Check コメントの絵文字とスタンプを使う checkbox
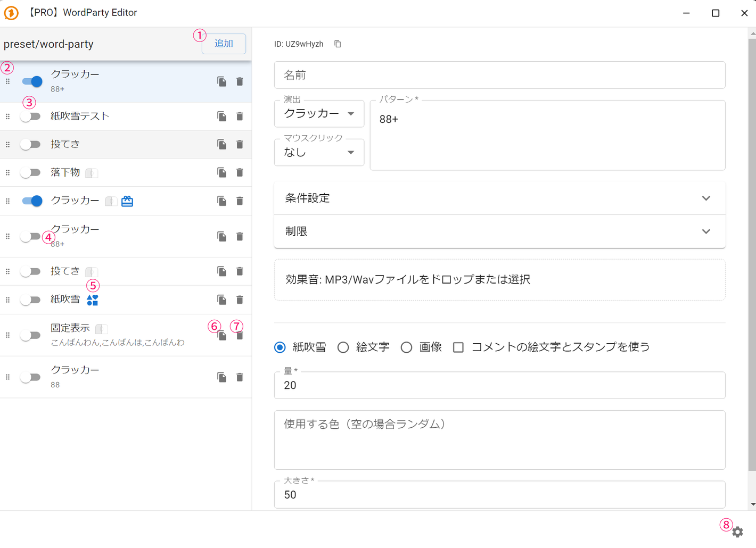 click(x=458, y=347)
